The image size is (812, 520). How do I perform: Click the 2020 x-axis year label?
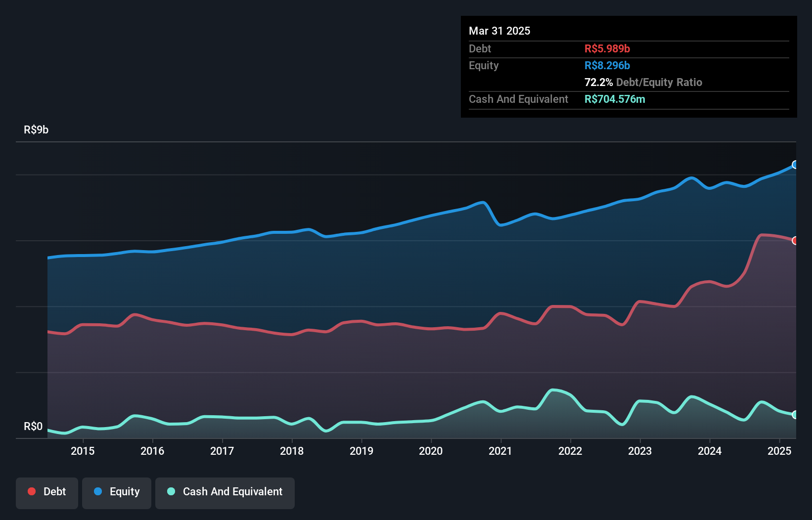click(x=431, y=451)
